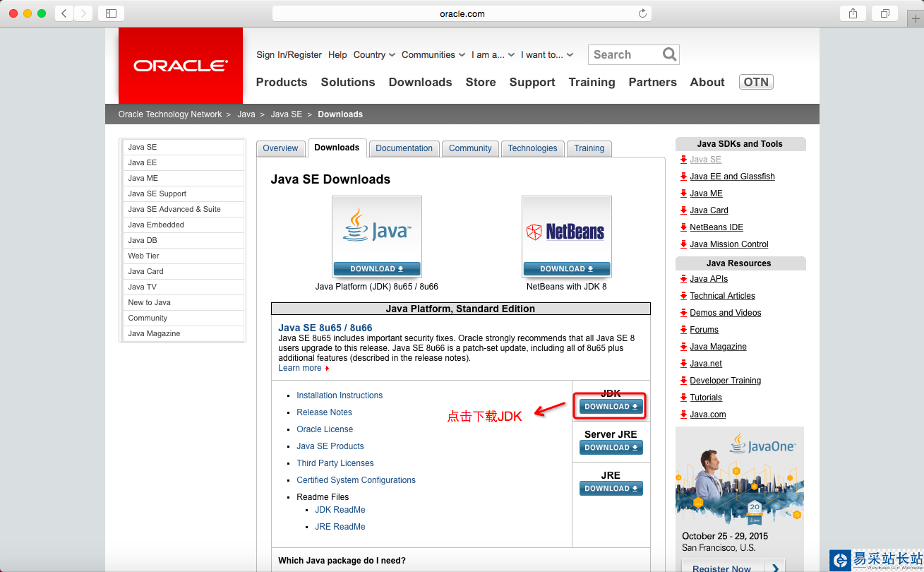Click the Sign In/Register link
Image resolution: width=924 pixels, height=572 pixels.
click(289, 54)
